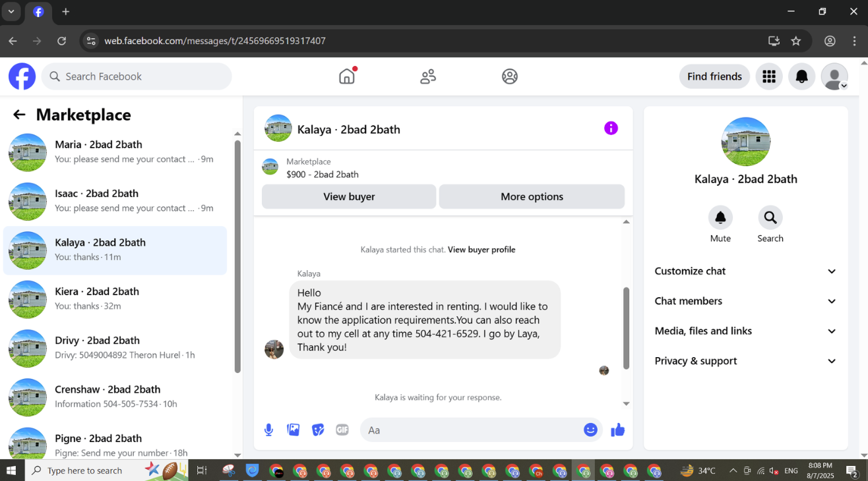868x481 pixels.
Task: Expand the Customize chat section
Action: tap(746, 271)
